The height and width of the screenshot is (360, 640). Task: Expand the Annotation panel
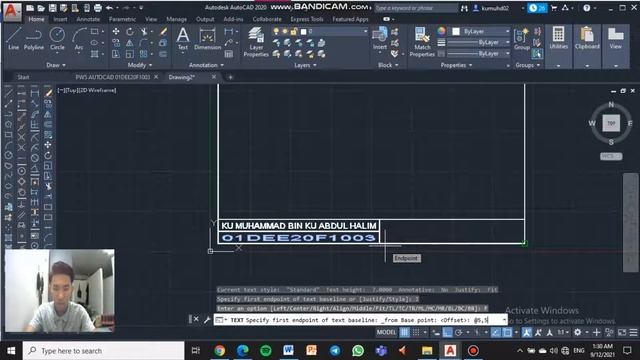click(x=206, y=65)
